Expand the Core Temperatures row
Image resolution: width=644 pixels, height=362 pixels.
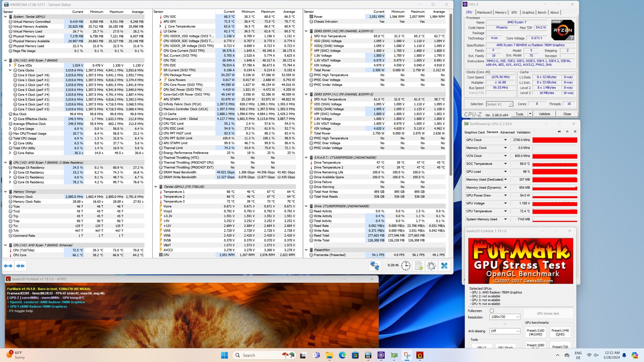160,26
